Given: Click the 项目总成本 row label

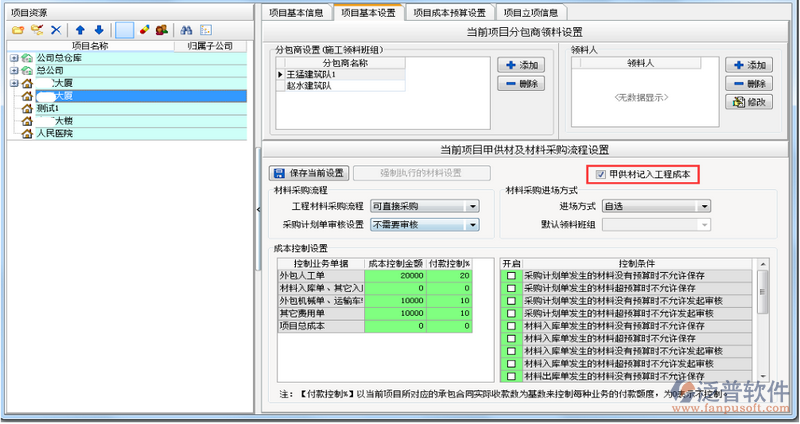Looking at the screenshot, I should pos(321,326).
